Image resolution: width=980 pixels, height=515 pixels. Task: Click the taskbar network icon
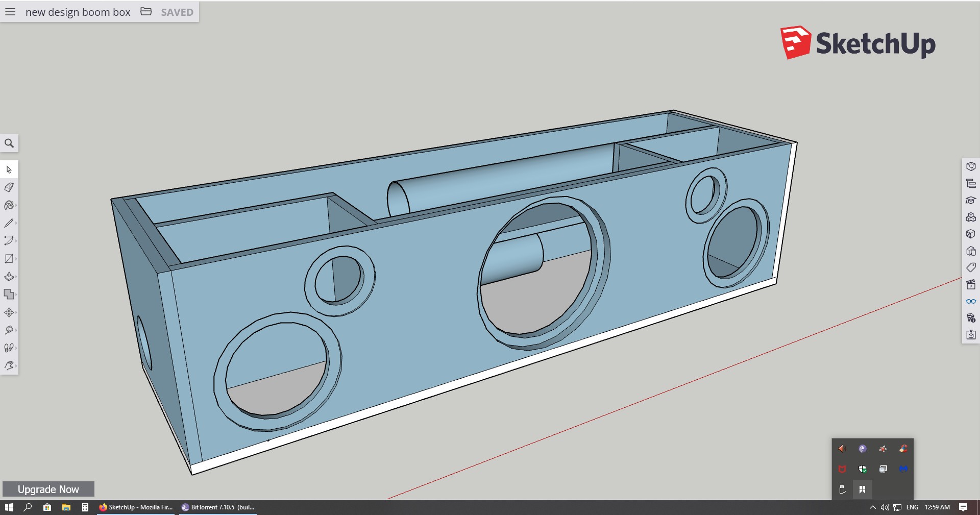[x=897, y=507]
